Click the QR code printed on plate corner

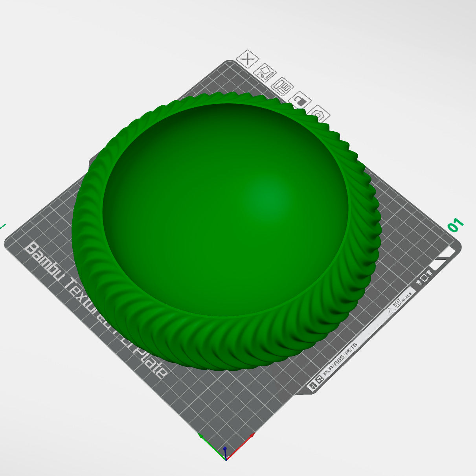coord(319,379)
